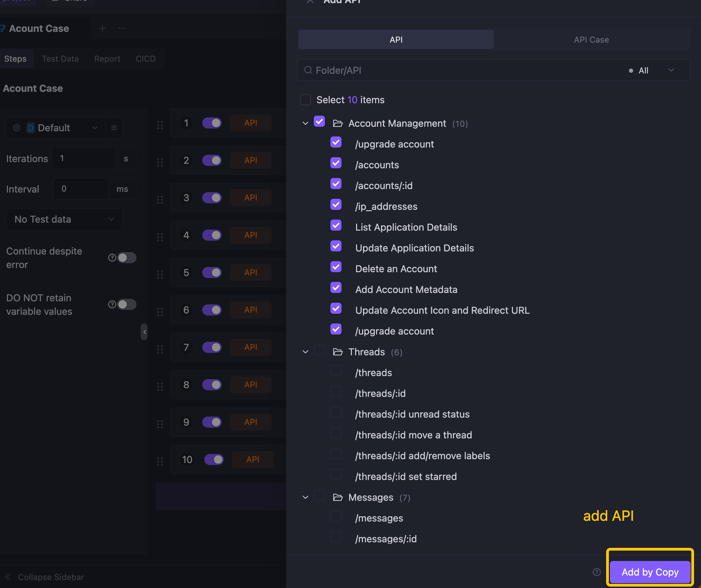Click the sidebar collapse arrow icon

click(144, 332)
